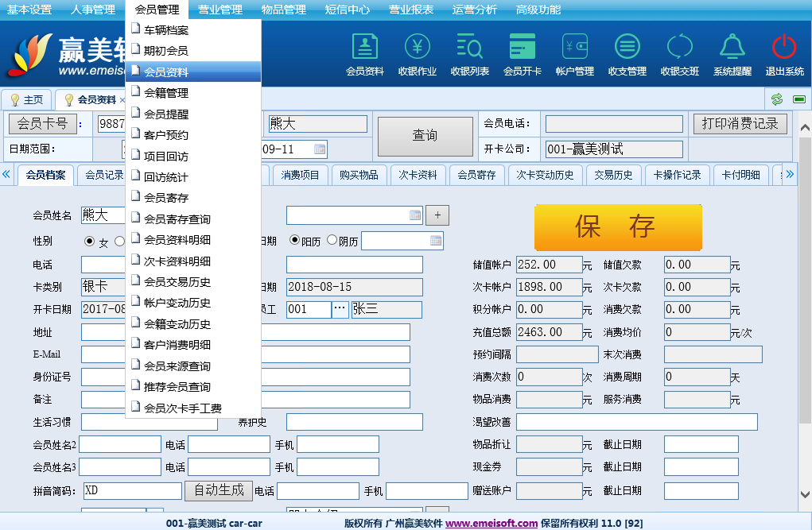Click the 会员开卡 card icon
The width and height of the screenshot is (812, 530).
522,53
